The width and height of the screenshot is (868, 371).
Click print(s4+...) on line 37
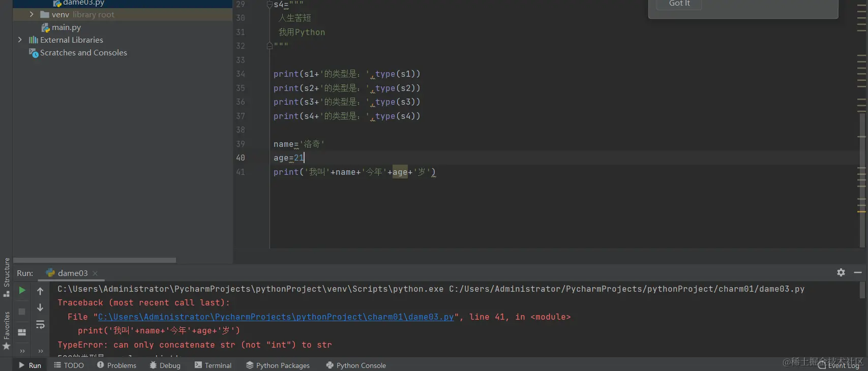[x=347, y=116]
